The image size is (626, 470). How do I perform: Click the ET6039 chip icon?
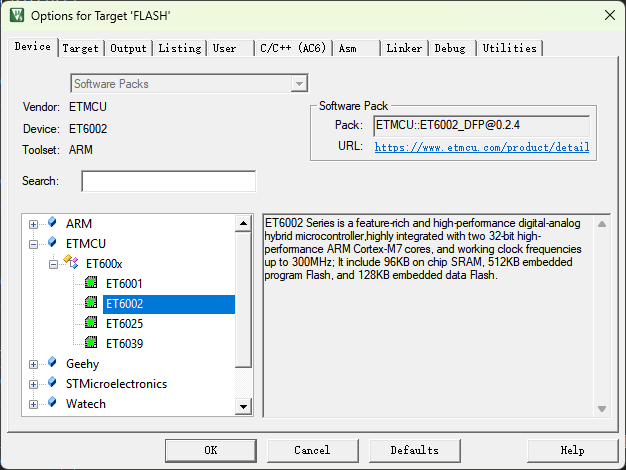[91, 342]
